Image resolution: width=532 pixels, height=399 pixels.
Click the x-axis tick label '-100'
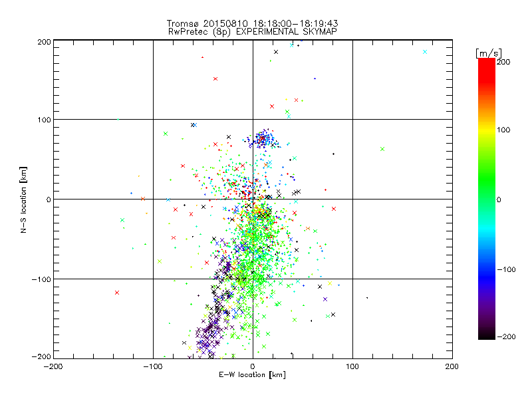153,366
